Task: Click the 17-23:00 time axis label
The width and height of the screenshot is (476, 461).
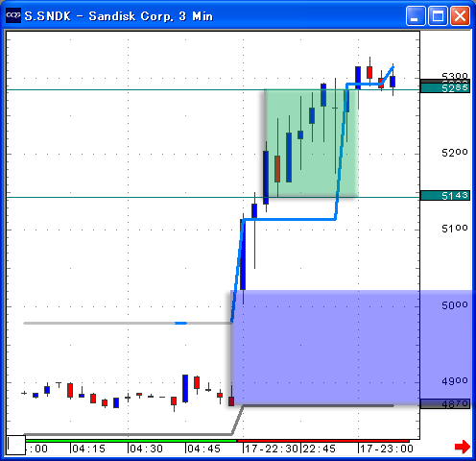Action: pos(387,449)
